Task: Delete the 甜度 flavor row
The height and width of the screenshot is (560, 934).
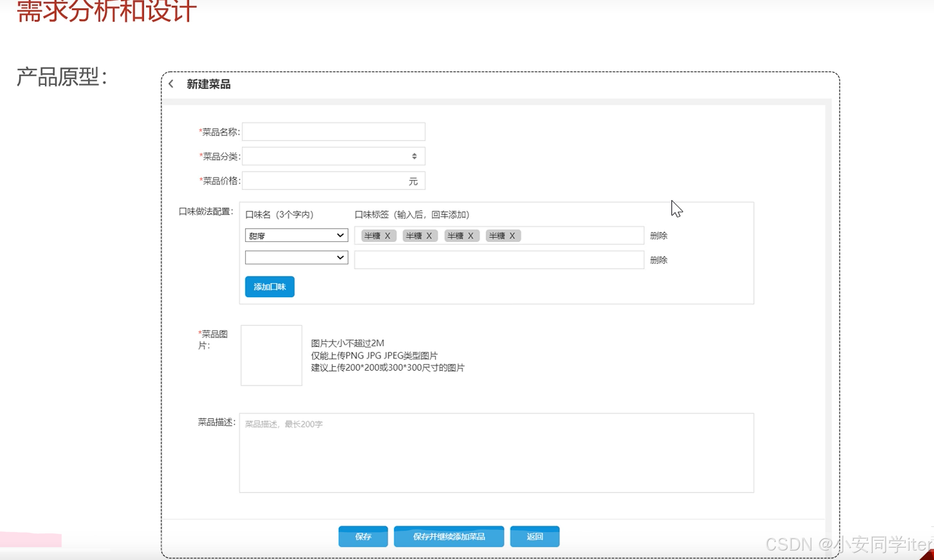Action: pos(658,236)
